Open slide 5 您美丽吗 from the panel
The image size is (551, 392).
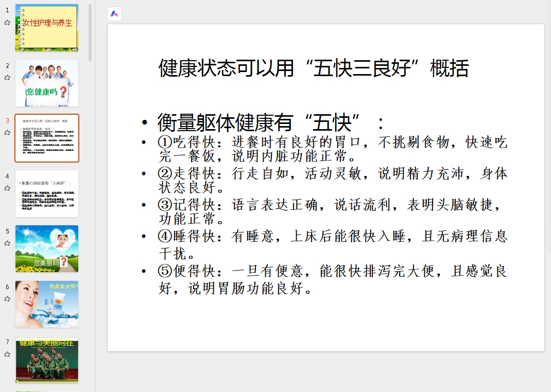[x=47, y=249]
